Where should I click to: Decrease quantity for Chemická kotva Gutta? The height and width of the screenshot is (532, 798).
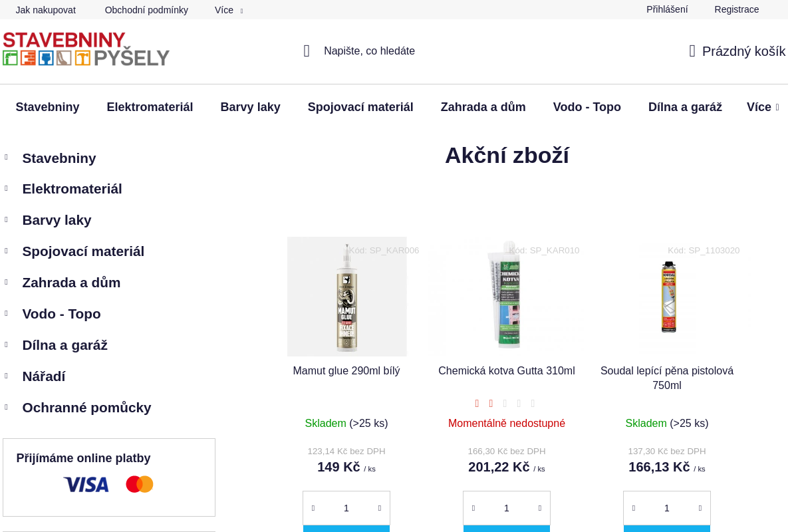pos(473,508)
